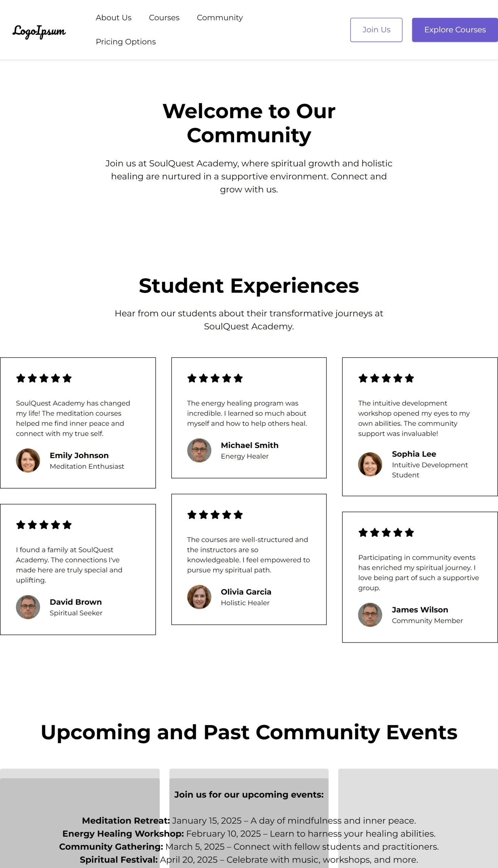Go to the Courses page
Screen dimensions: 498x868
pyautogui.click(x=164, y=18)
